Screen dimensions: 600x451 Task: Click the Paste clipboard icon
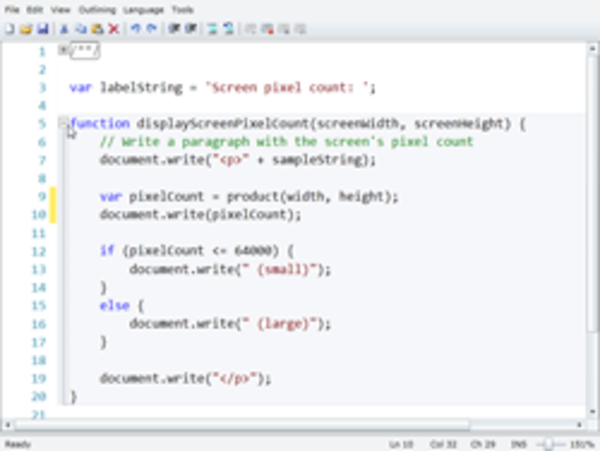(x=97, y=29)
